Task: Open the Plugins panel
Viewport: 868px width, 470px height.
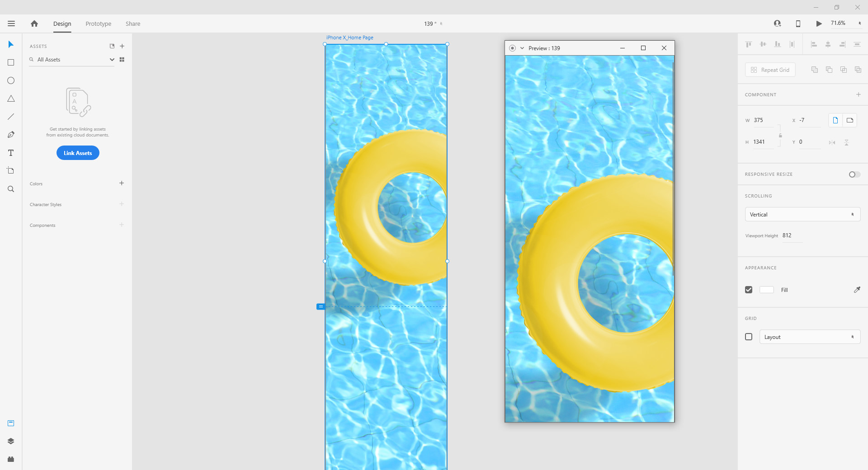Action: 11,459
